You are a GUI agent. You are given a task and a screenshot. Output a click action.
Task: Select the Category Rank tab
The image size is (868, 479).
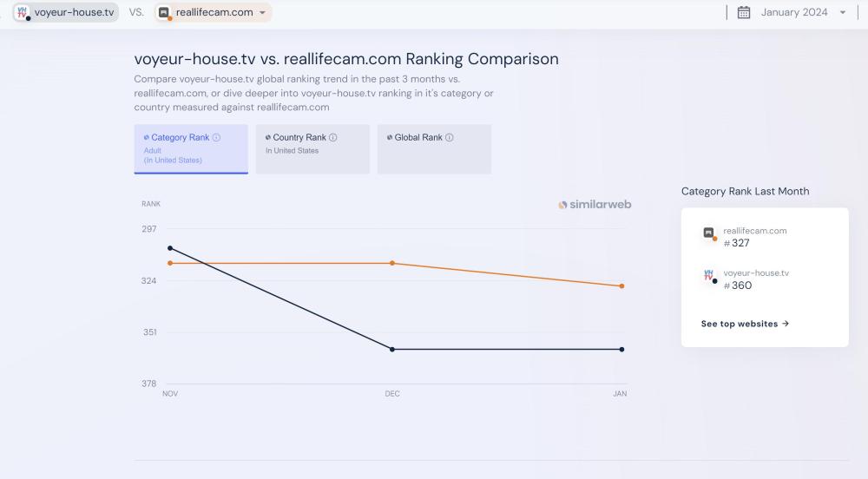coord(191,148)
